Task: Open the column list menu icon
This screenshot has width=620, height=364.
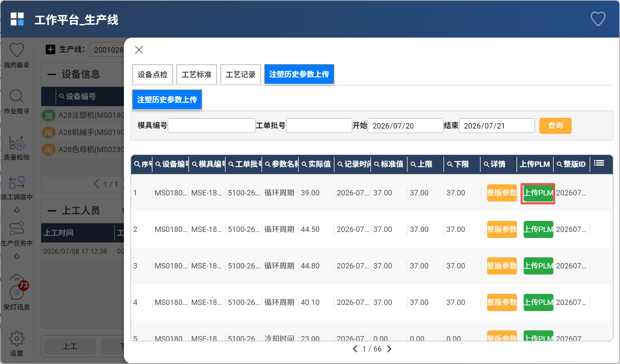Action: pos(599,163)
